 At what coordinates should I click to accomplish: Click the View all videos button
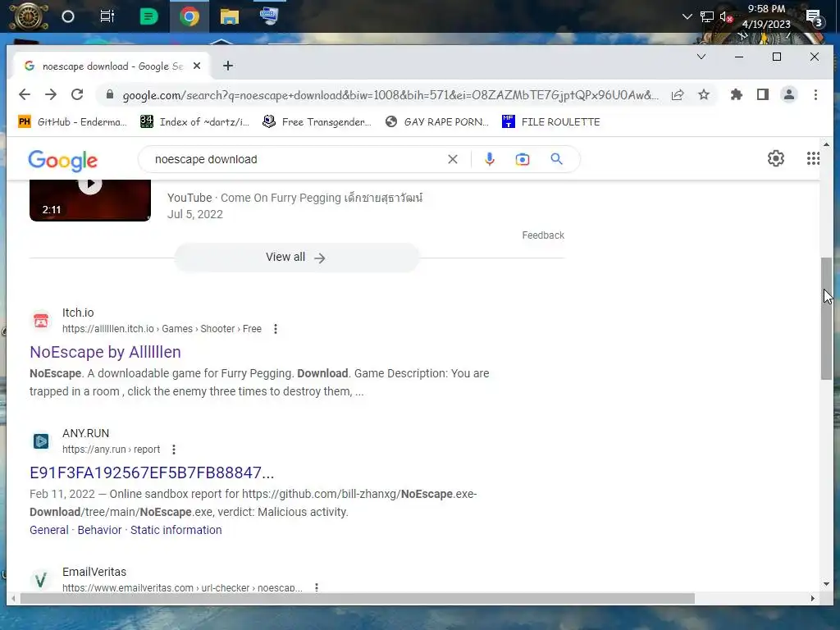pos(296,258)
